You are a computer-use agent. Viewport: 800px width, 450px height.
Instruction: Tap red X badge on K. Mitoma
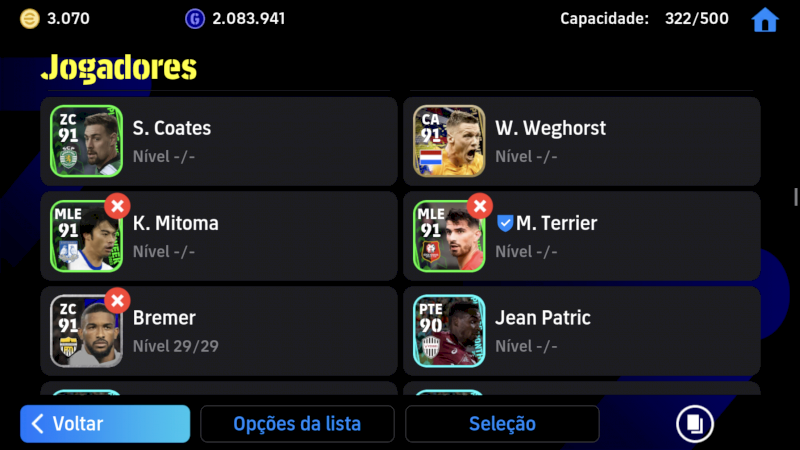pyautogui.click(x=117, y=206)
